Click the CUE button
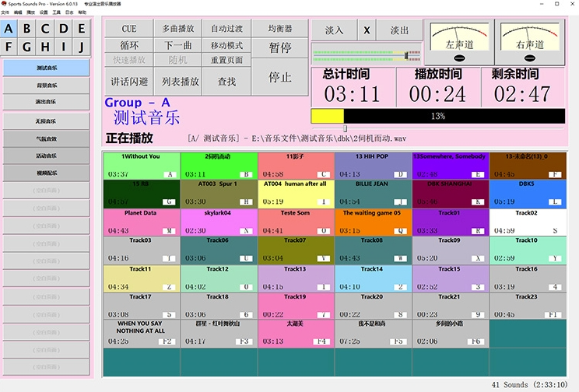The height and width of the screenshot is (392, 579). (129, 29)
